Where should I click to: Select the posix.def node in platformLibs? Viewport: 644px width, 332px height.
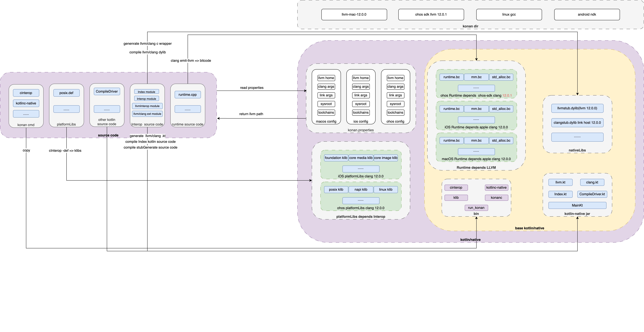[66, 93]
